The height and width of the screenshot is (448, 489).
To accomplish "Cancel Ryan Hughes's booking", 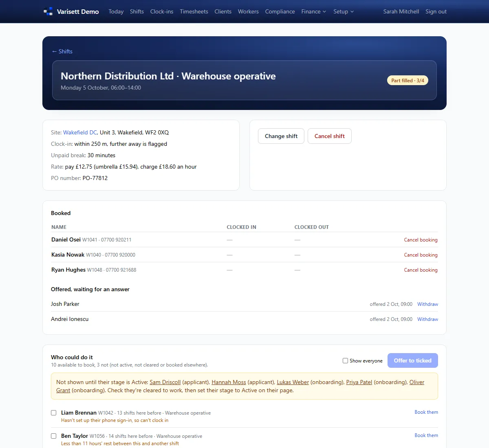I will point(421,270).
